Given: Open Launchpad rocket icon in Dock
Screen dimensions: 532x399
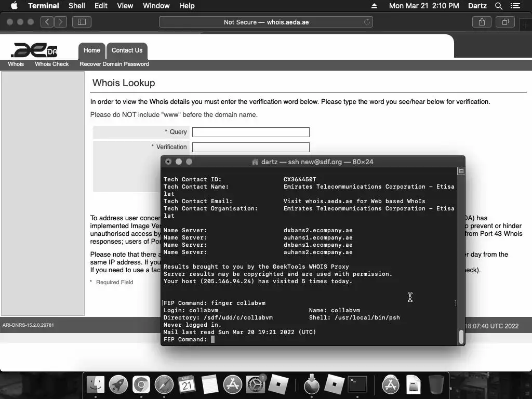Looking at the screenshot, I should click(118, 384).
